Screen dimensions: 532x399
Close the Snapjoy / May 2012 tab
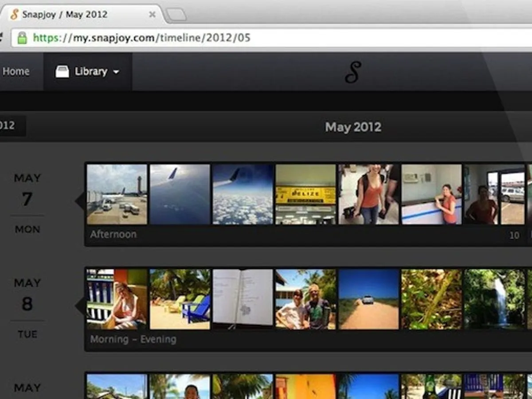[152, 15]
